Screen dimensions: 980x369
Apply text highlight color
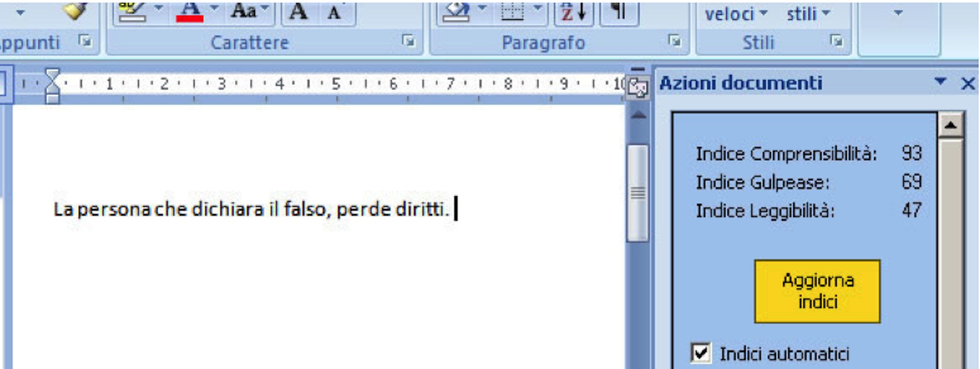click(132, 12)
